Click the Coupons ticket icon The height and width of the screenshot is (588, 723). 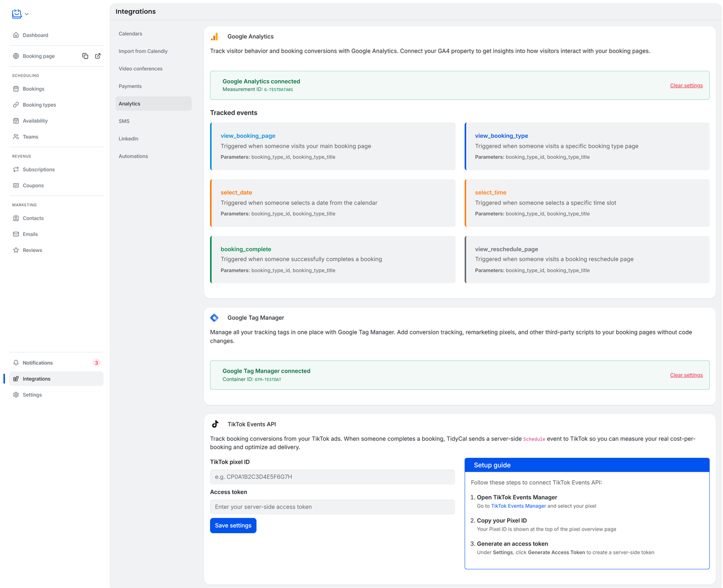click(16, 186)
